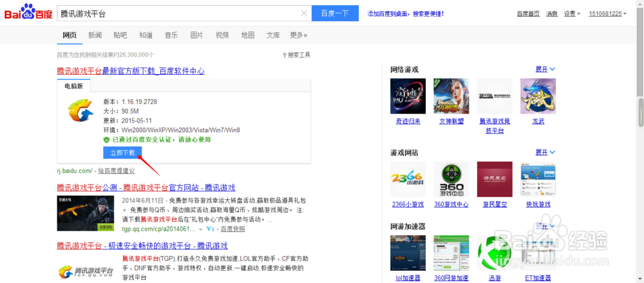Click the 360游戏中心 logo

click(x=451, y=179)
